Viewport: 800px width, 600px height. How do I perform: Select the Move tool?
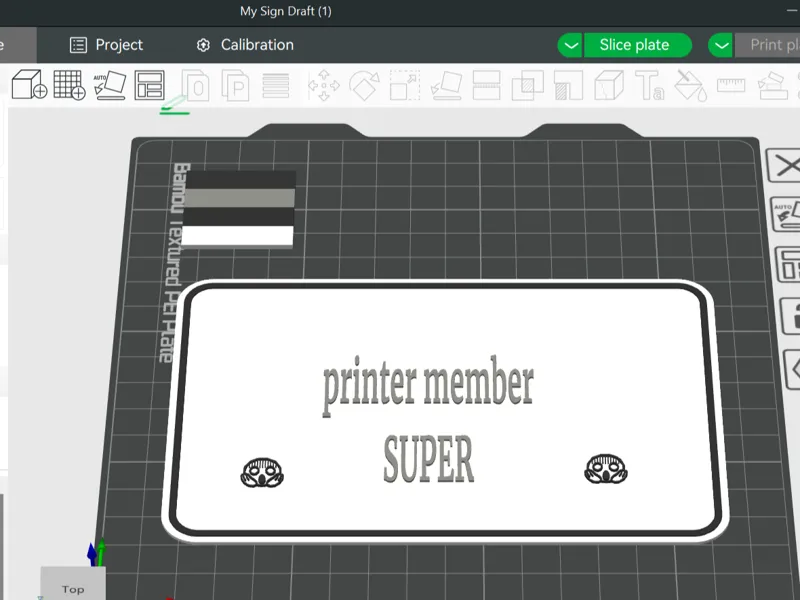[x=323, y=85]
